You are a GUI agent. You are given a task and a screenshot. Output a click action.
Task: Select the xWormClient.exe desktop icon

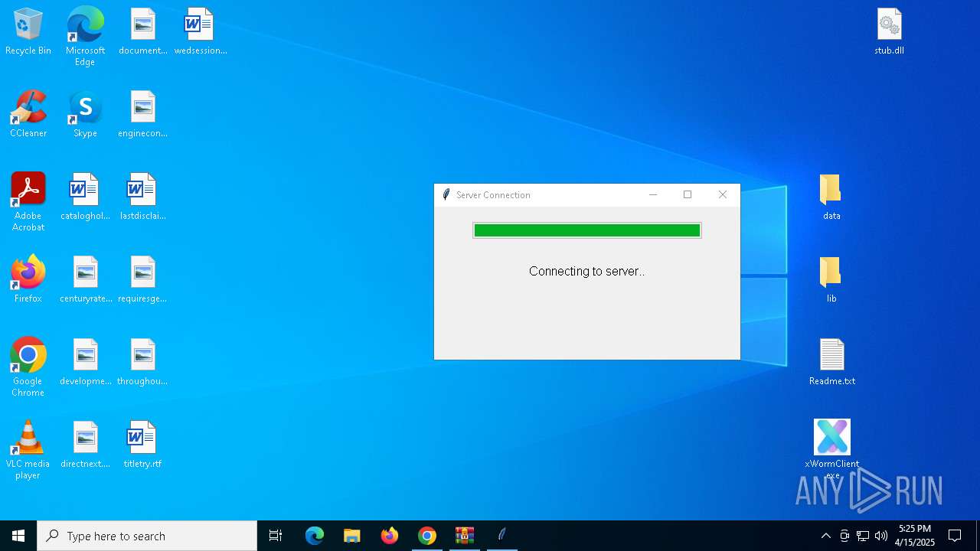pyautogui.click(x=831, y=448)
